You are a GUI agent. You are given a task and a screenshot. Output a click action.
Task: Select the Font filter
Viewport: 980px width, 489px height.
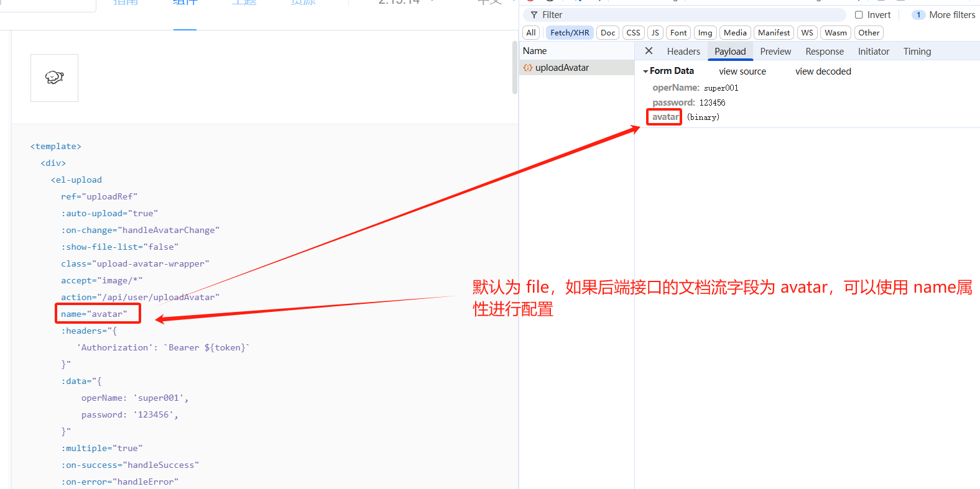click(678, 33)
